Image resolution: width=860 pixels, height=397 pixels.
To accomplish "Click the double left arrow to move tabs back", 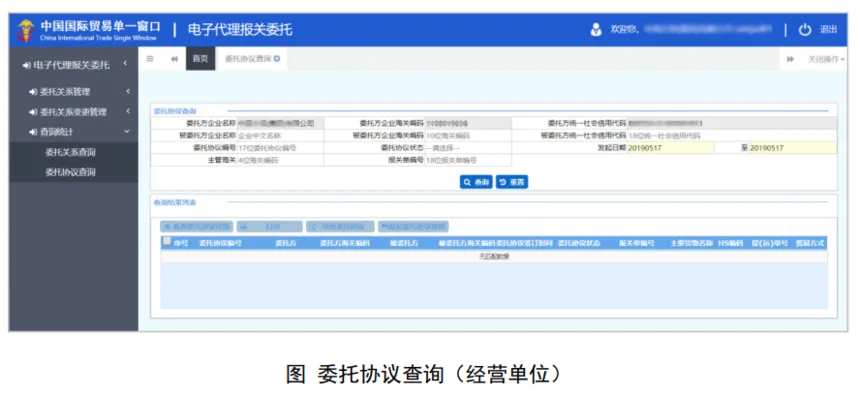I will pos(174,59).
